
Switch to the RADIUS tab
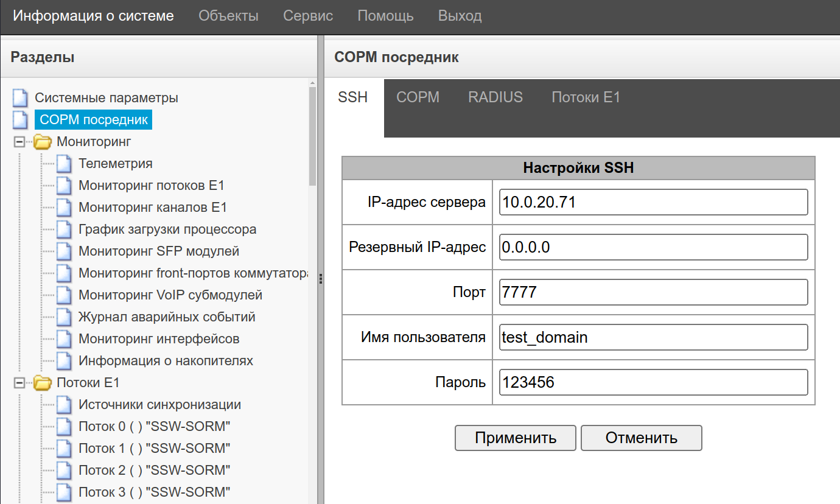[x=495, y=97]
